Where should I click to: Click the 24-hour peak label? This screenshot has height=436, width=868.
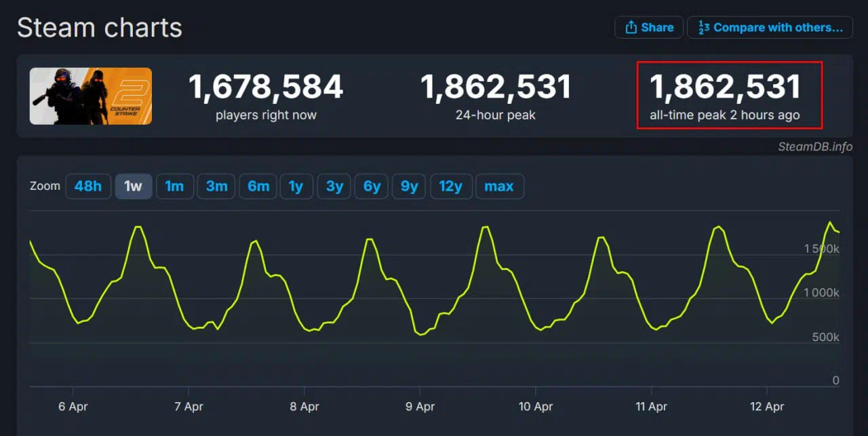coord(496,115)
